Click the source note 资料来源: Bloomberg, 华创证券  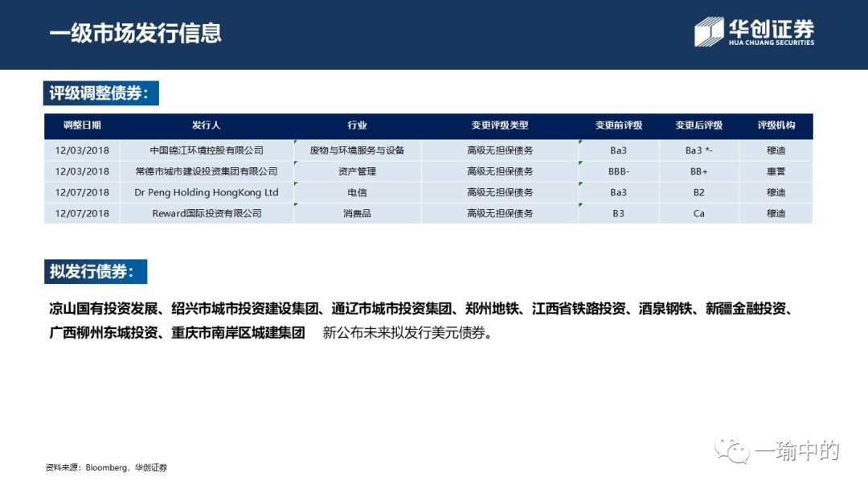click(x=106, y=467)
